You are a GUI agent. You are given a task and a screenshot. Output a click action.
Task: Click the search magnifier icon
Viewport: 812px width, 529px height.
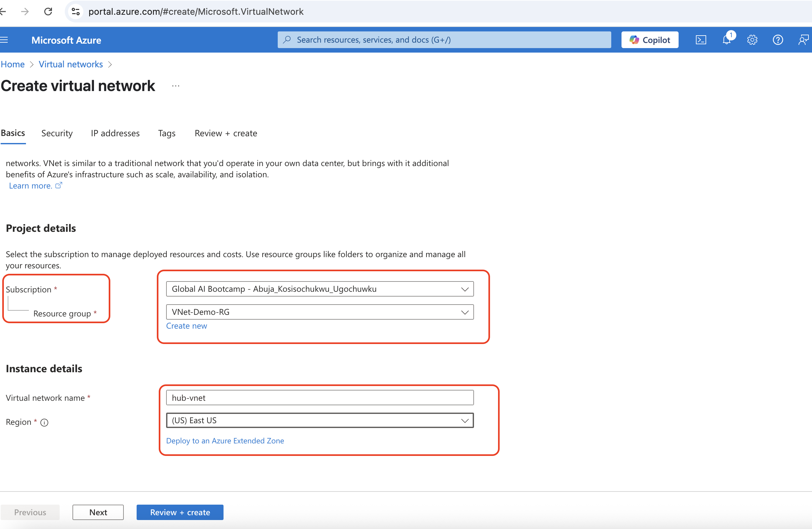point(287,39)
